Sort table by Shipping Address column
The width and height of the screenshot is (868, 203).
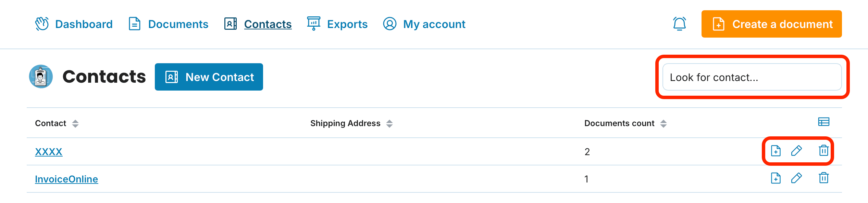click(x=351, y=123)
